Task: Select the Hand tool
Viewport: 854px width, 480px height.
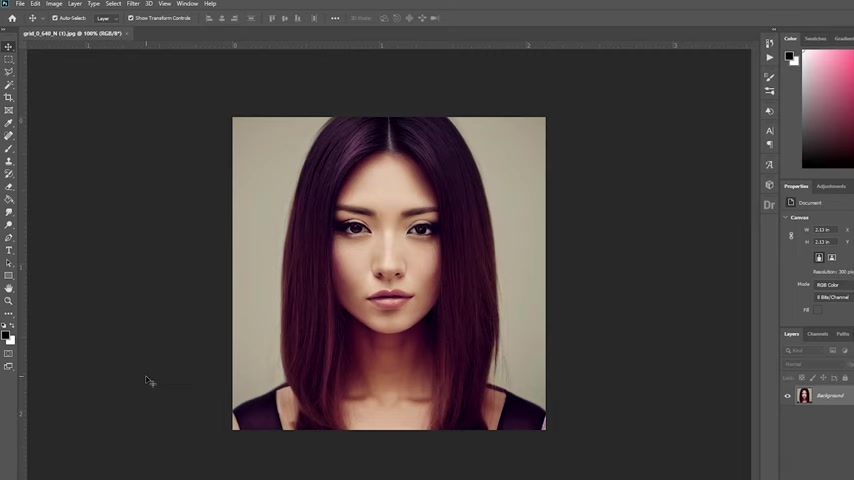Action: tap(9, 288)
